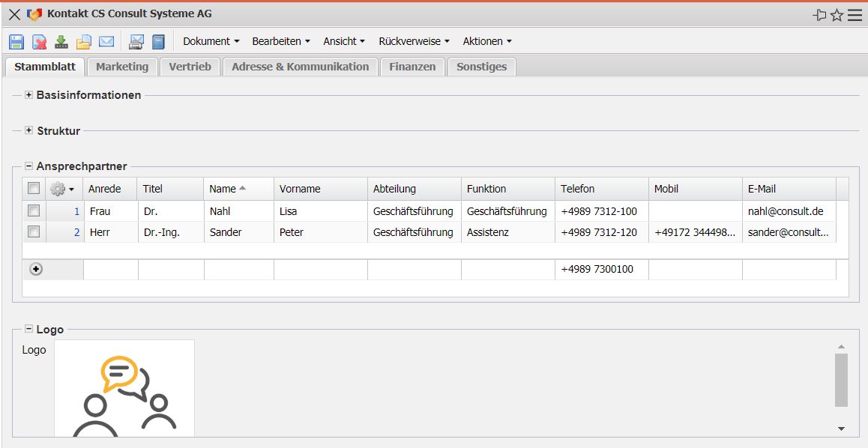Click the delete document icon with red X
The image size is (868, 448).
(39, 42)
